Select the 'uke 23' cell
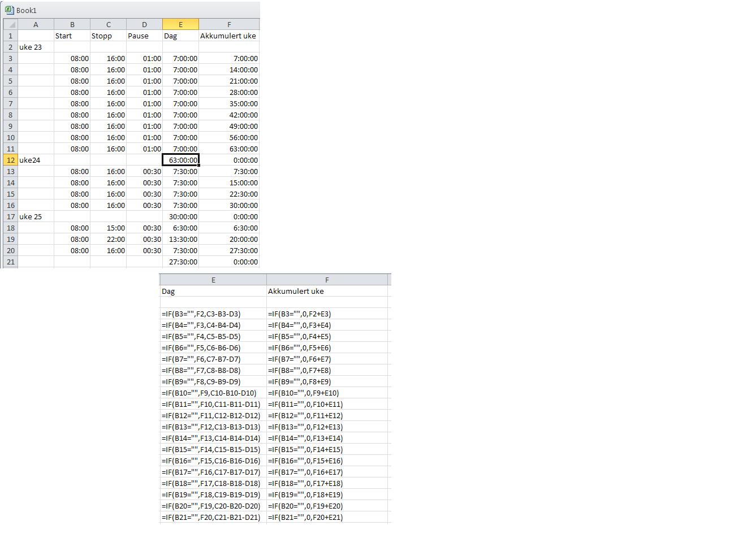Screen dimensions: 756x534 point(36,47)
